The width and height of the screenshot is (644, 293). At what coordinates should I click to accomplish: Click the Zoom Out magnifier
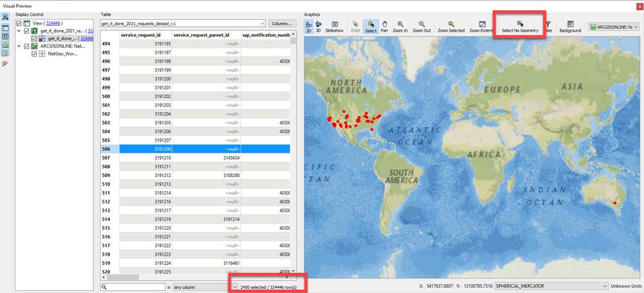(x=422, y=26)
